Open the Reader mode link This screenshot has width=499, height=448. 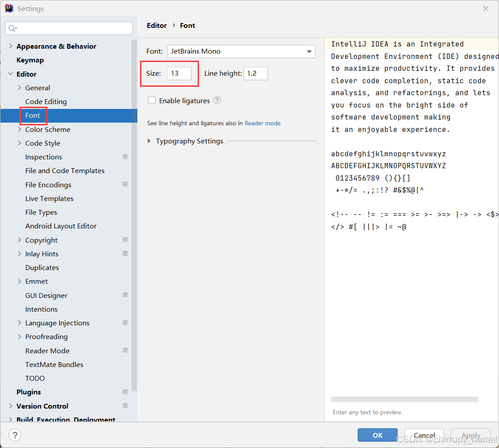(x=262, y=123)
